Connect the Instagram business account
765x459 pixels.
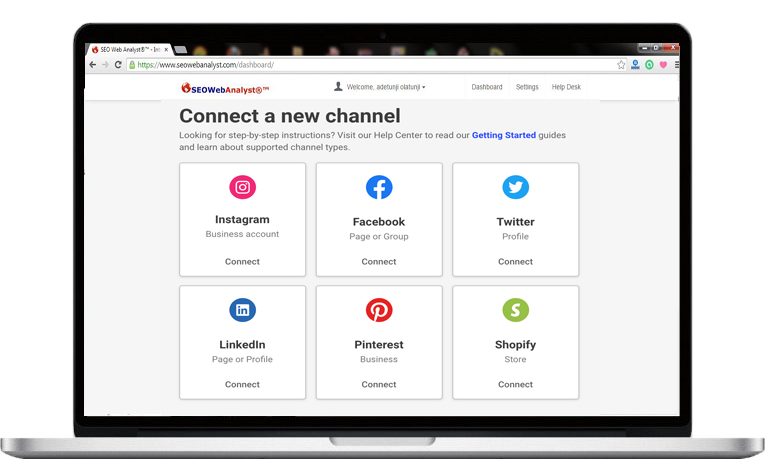[x=242, y=261]
